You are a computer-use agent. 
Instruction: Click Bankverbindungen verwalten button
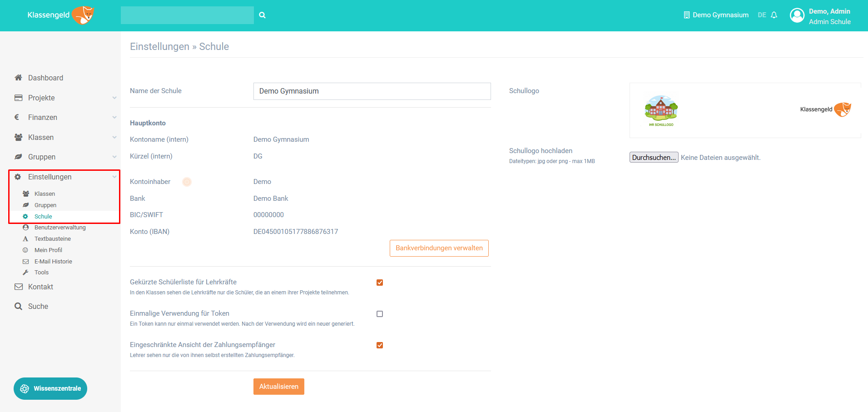[439, 248]
